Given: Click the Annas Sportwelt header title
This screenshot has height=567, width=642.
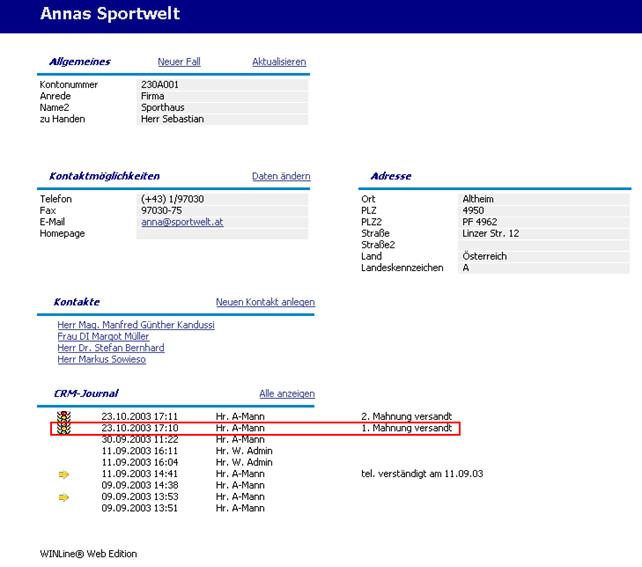Looking at the screenshot, I should [110, 15].
